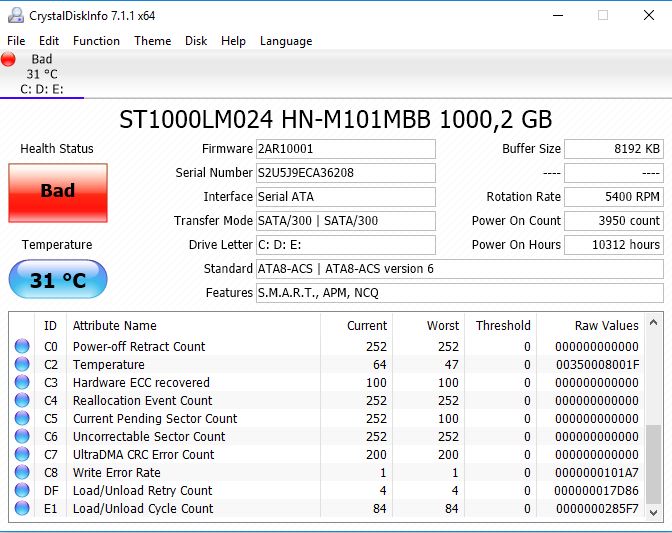Click the raw value 000000017D86
This screenshot has width=672, height=533.
pos(596,490)
